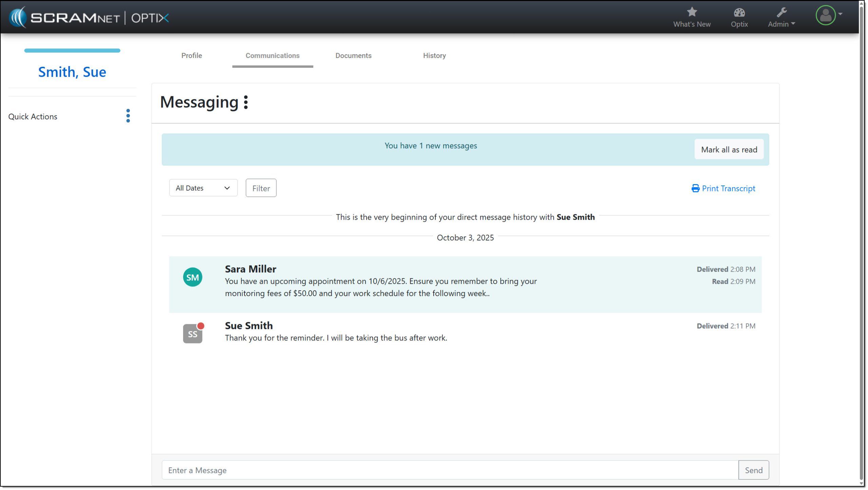The image size is (868, 490).
Task: Switch to the Documents tab
Action: tap(353, 56)
